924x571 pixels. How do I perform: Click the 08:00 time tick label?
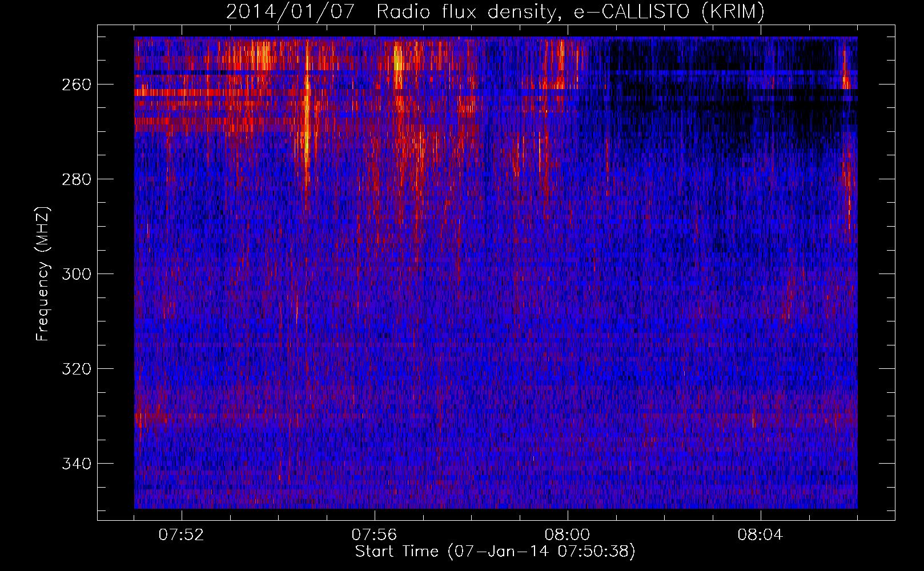point(568,535)
